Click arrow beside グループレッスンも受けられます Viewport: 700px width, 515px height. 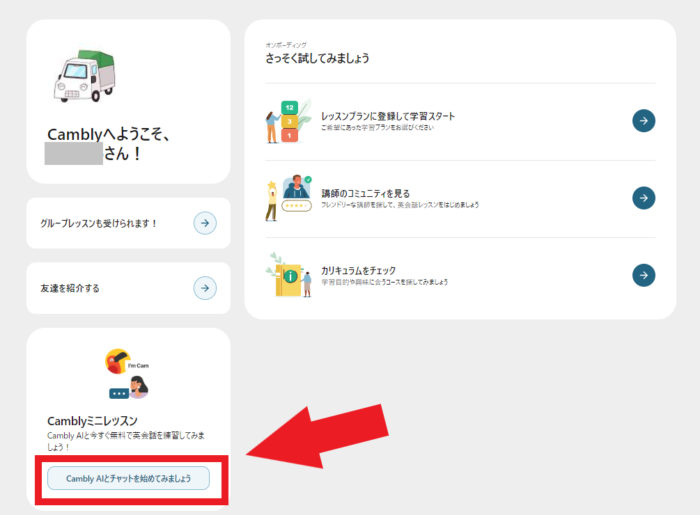205,223
